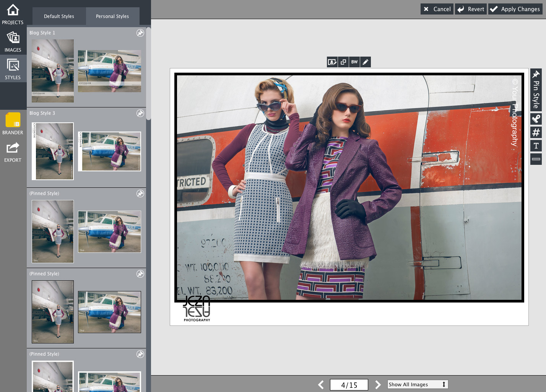Click the hashtag # icon
This screenshot has height=392, width=546.
pos(536,132)
